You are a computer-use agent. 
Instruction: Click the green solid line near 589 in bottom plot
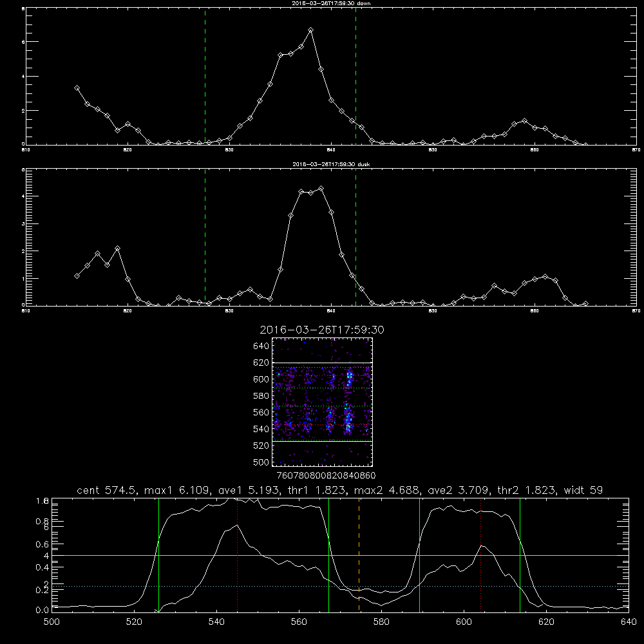pos(419,555)
